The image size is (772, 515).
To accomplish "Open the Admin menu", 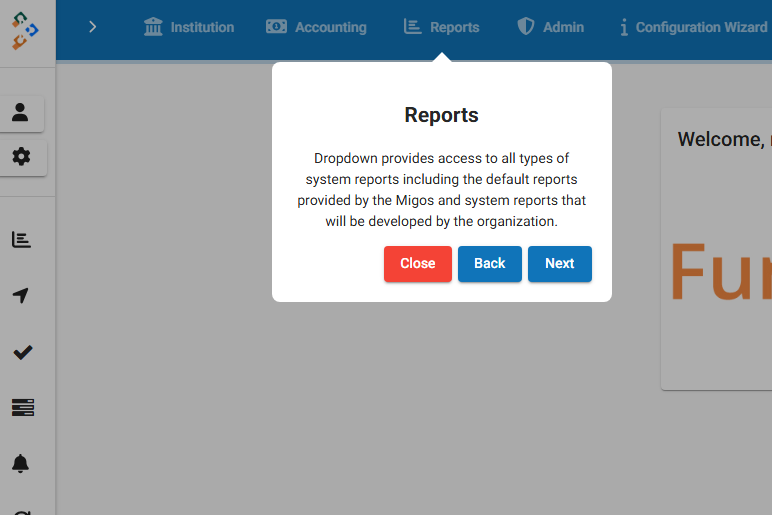I will coord(550,27).
